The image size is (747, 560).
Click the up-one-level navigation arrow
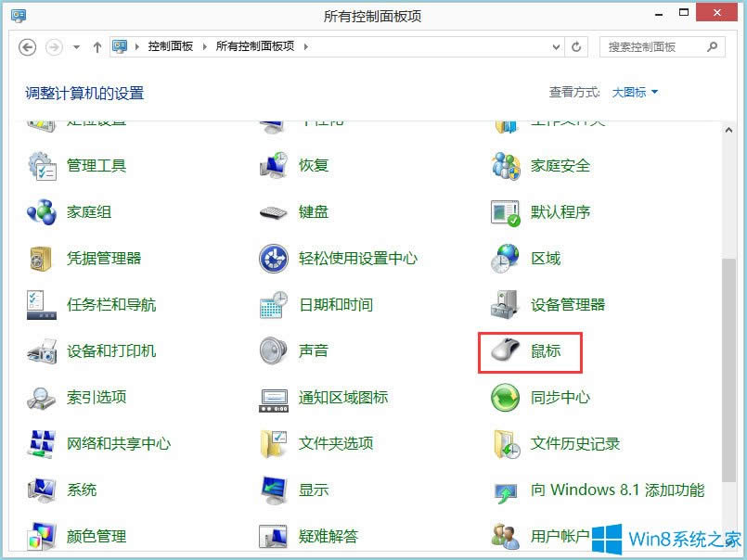pyautogui.click(x=97, y=45)
